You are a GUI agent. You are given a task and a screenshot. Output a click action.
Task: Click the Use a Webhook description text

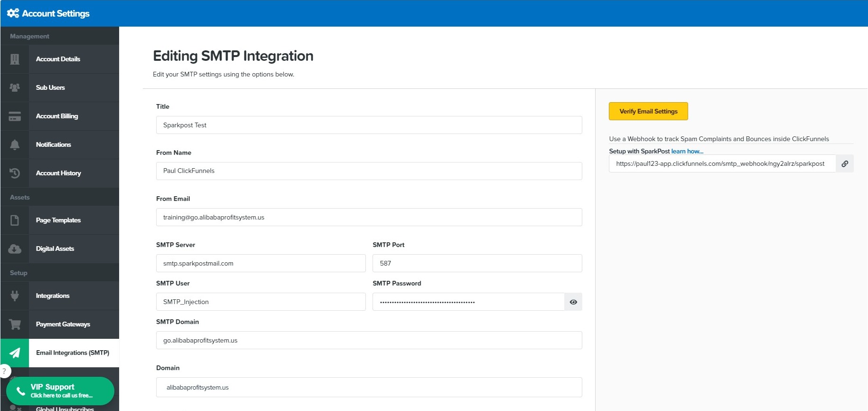[719, 139]
